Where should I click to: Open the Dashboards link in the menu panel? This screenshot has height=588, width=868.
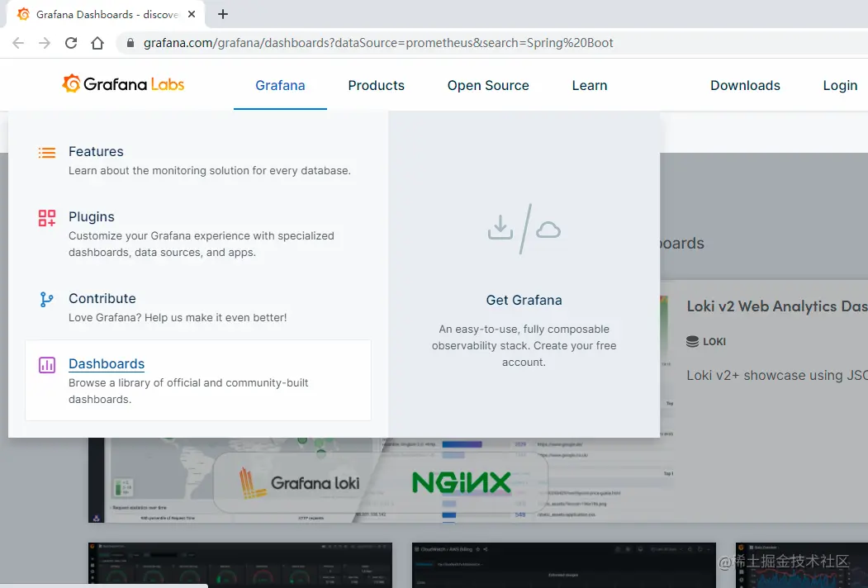(107, 363)
